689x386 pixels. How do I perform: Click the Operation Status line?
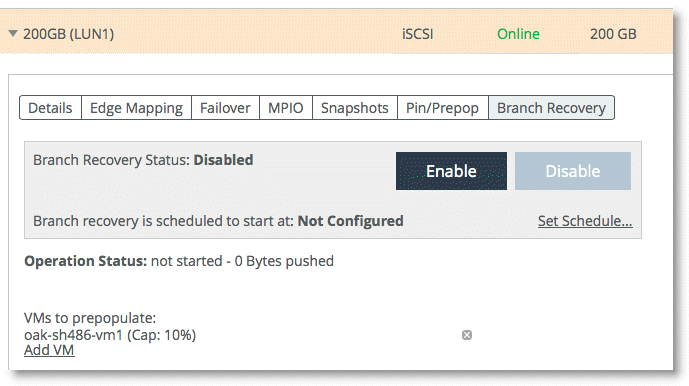[x=179, y=261]
